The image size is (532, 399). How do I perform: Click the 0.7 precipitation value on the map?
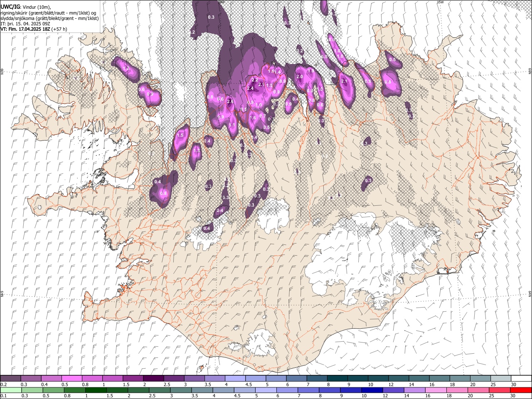point(262,116)
